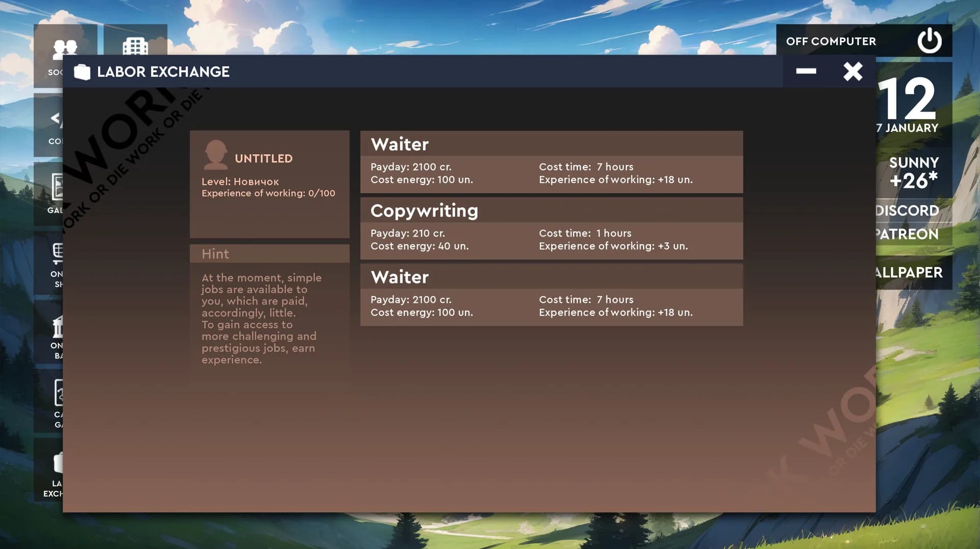Open the social contacts people icon

tap(65, 49)
